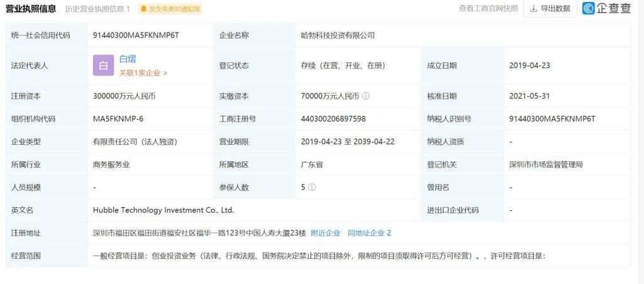Click the 企查查 logo
The height and width of the screenshot is (284, 644).
606,8
